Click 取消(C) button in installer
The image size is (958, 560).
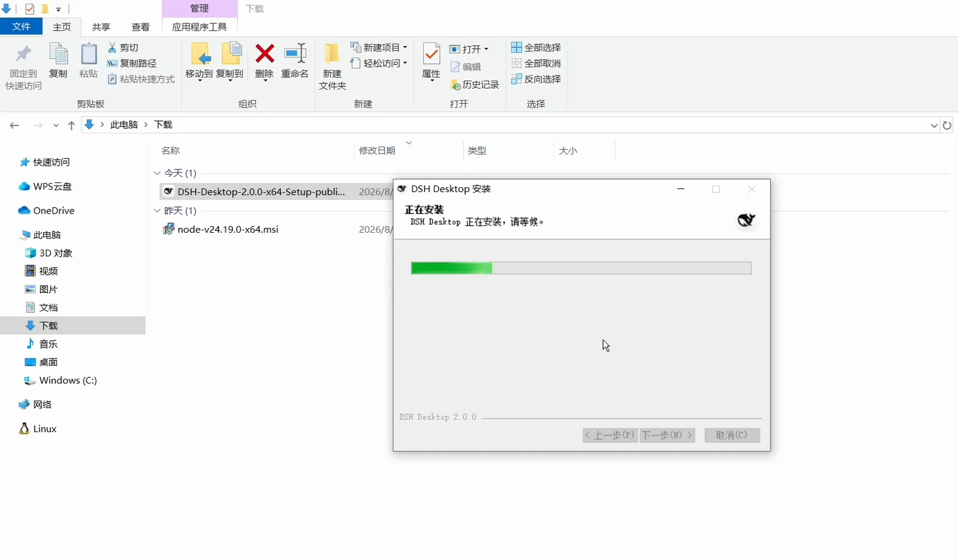coord(732,435)
